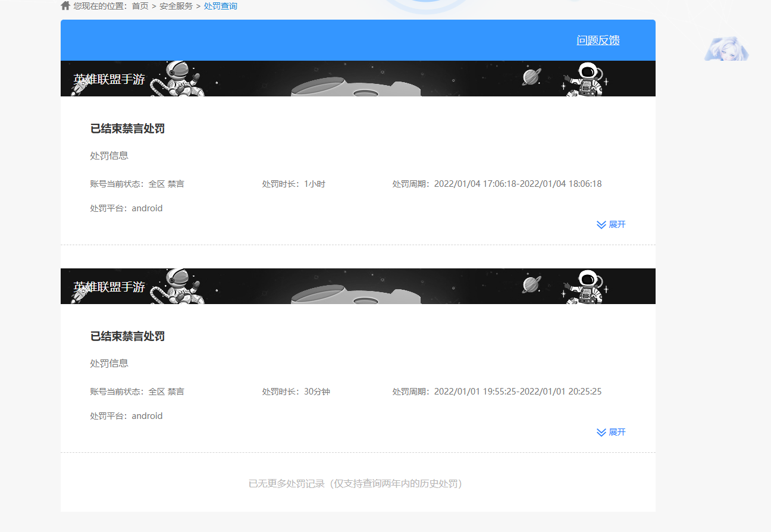Image resolution: width=771 pixels, height=532 pixels.
Task: Click the anime avatar floating at right
Action: (726, 48)
